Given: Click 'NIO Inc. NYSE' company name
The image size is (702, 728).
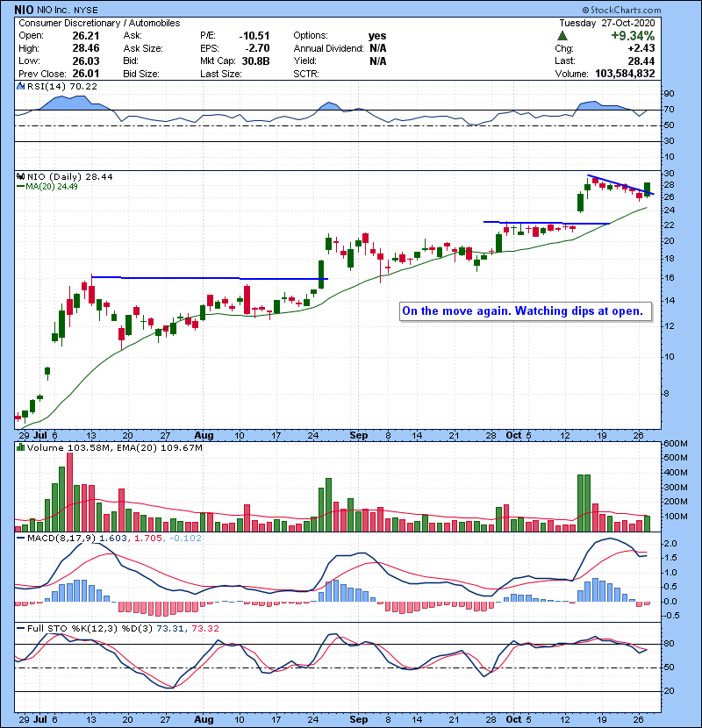Looking at the screenshot, I should click(x=68, y=11).
